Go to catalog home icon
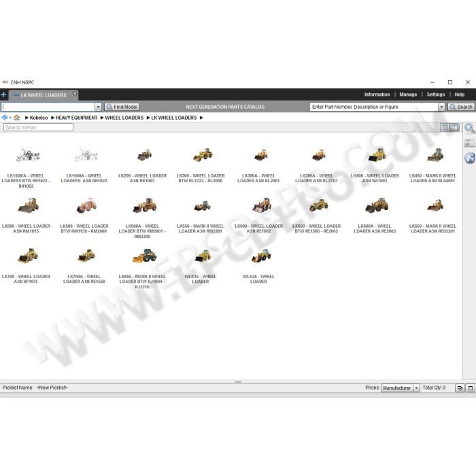 tap(17, 118)
